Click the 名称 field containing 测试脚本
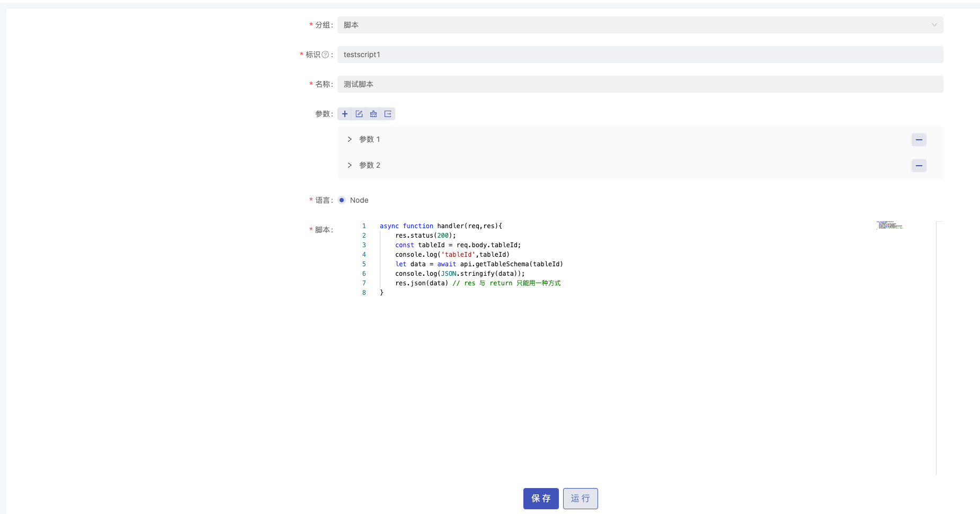 [x=640, y=84]
